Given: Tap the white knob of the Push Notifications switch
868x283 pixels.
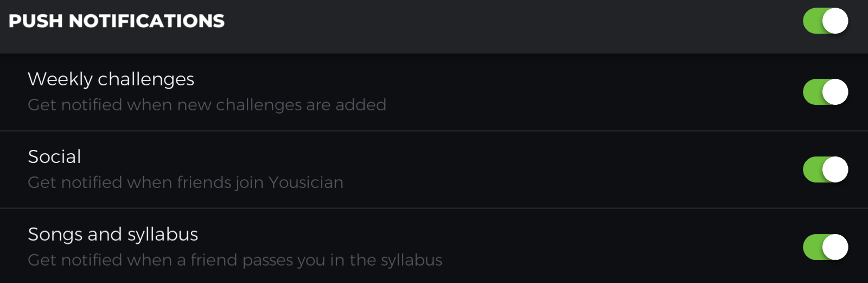Looking at the screenshot, I should point(835,21).
